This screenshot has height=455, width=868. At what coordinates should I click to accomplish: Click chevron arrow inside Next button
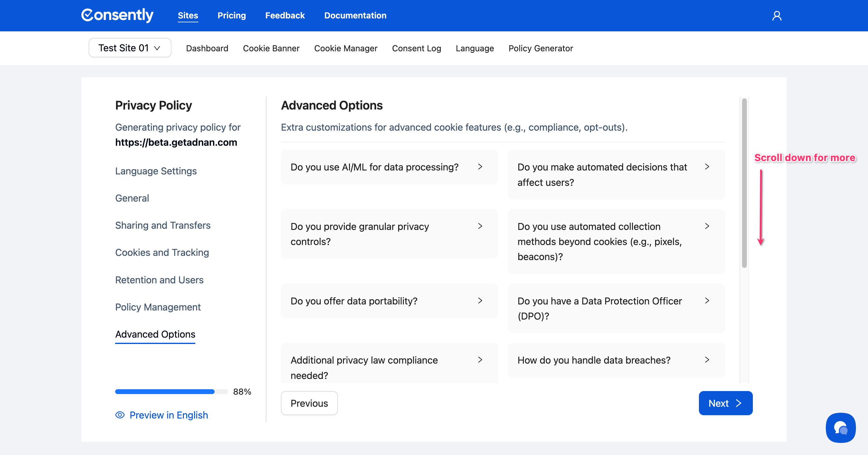tap(739, 403)
